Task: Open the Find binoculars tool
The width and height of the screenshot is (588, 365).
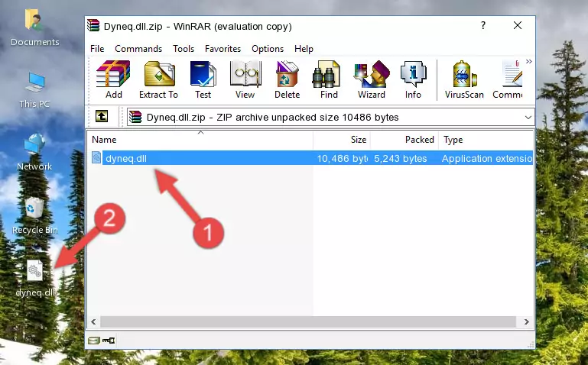Action: [x=329, y=79]
